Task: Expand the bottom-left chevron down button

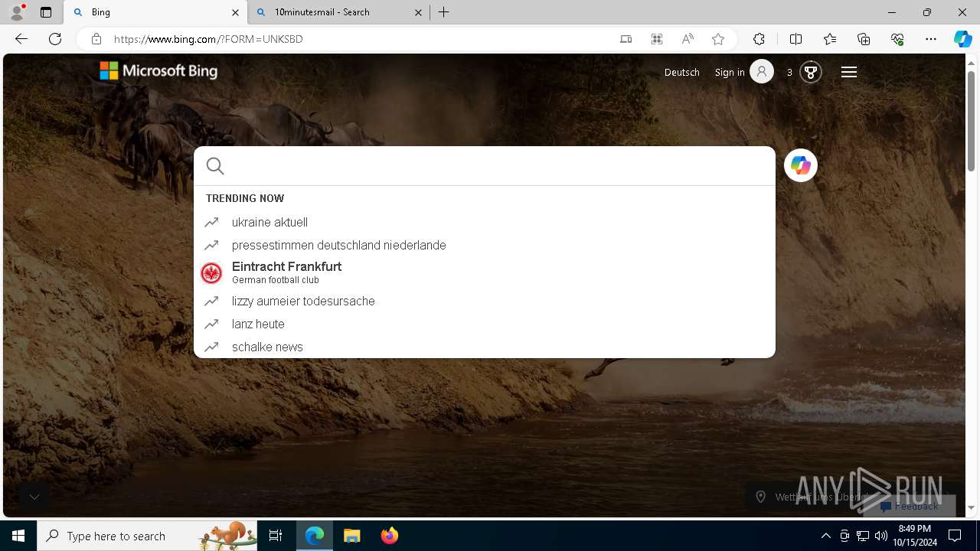Action: coord(34,497)
